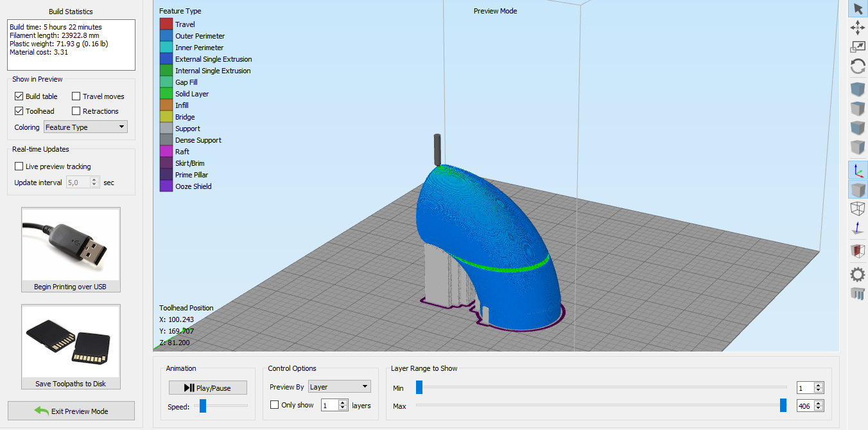
Task: Click the Dense Support legend label
Action: pos(198,140)
